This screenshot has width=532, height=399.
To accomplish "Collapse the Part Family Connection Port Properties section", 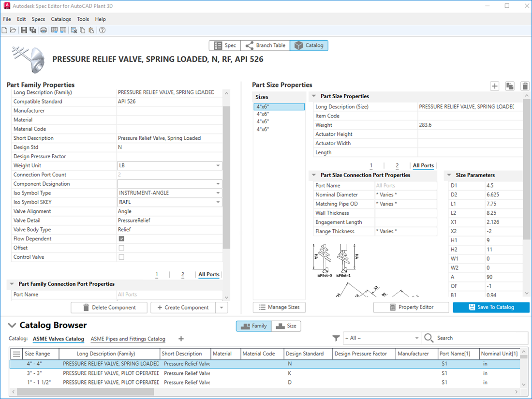I will pyautogui.click(x=12, y=284).
